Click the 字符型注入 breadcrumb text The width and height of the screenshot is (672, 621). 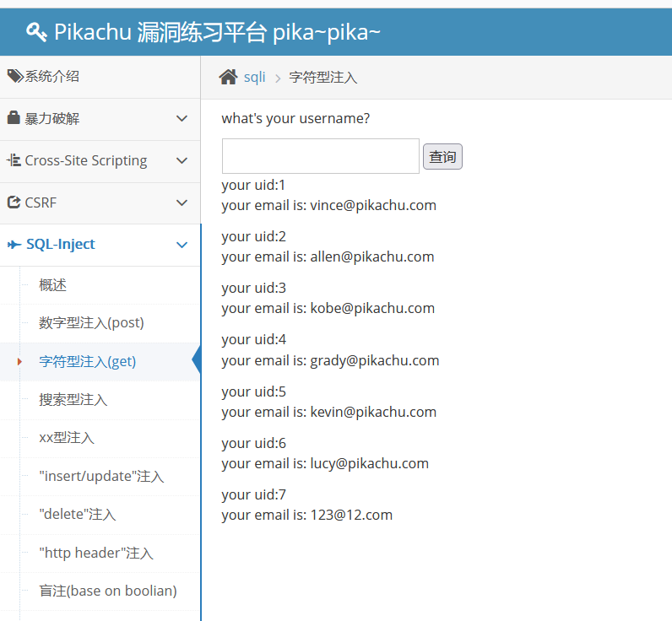323,78
